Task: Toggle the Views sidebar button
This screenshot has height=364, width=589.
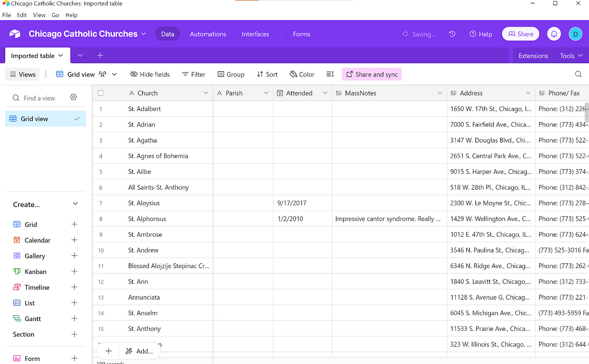Action: pos(23,74)
